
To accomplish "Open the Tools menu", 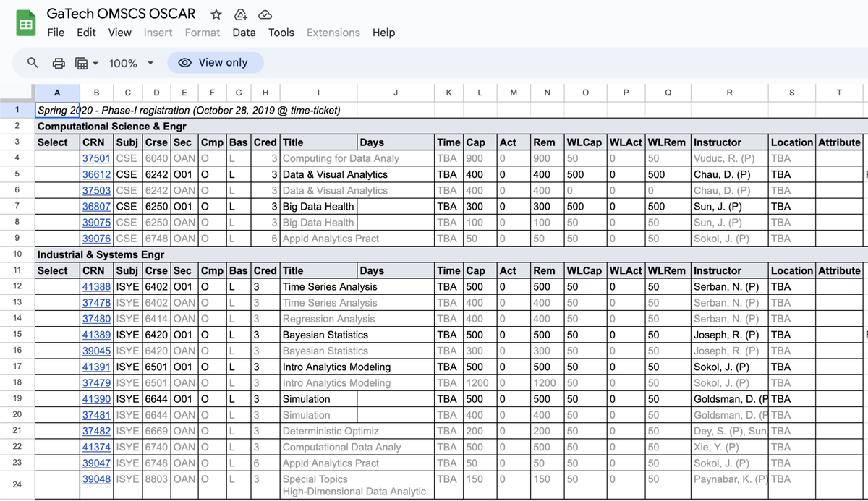I will pyautogui.click(x=281, y=33).
